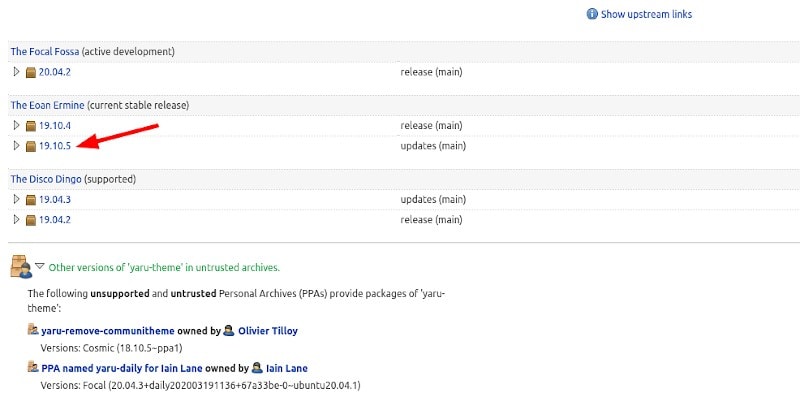Click the 'Versions: Focal (20.04.3+daily...)' text

coord(200,385)
